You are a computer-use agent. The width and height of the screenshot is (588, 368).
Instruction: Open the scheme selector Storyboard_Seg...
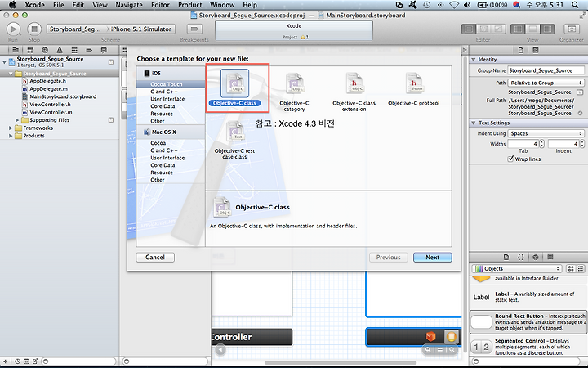[76, 29]
